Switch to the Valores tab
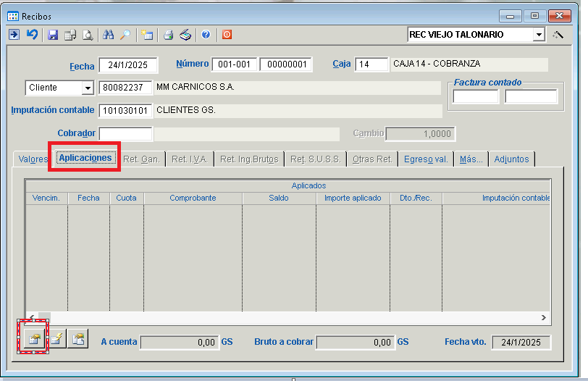Image resolution: width=588 pixels, height=381 pixels. [x=33, y=159]
